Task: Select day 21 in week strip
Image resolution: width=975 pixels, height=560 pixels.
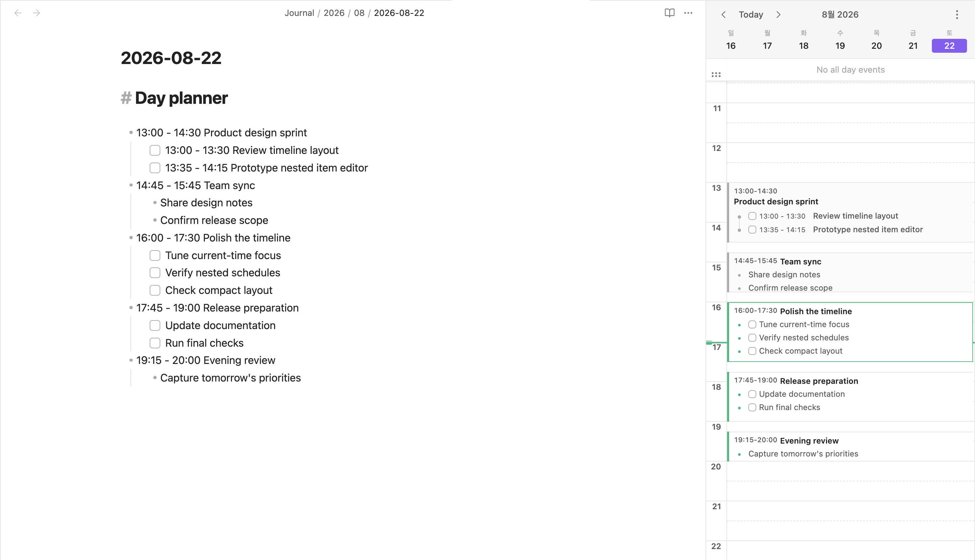Action: [x=913, y=46]
